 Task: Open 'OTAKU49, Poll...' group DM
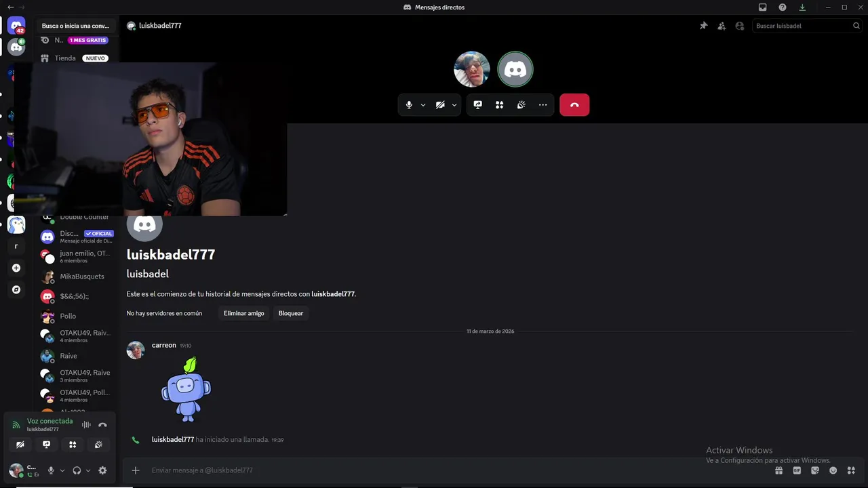click(x=76, y=395)
